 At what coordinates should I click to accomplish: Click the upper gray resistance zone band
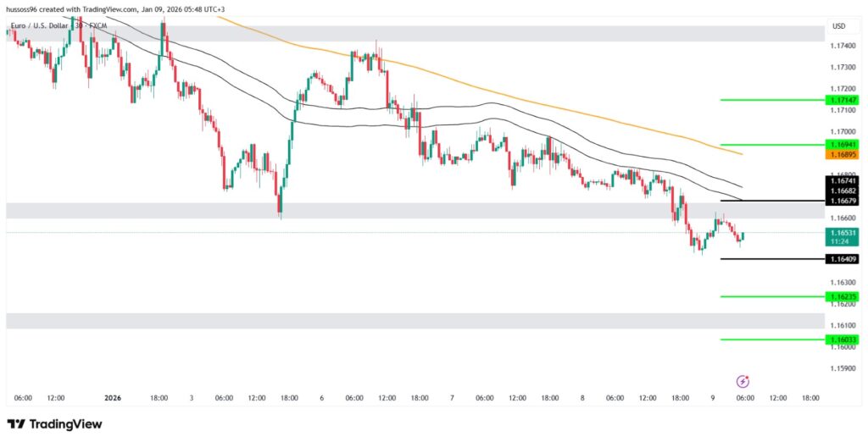point(424,34)
